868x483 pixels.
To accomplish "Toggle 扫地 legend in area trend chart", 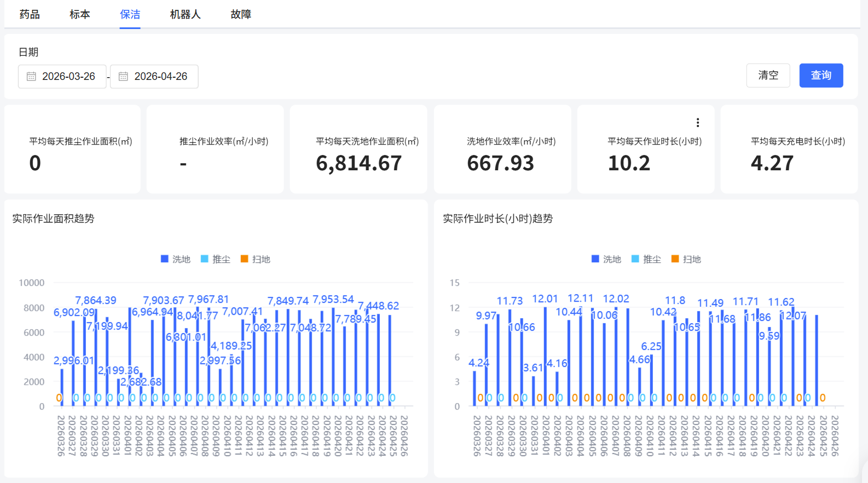I will point(256,259).
